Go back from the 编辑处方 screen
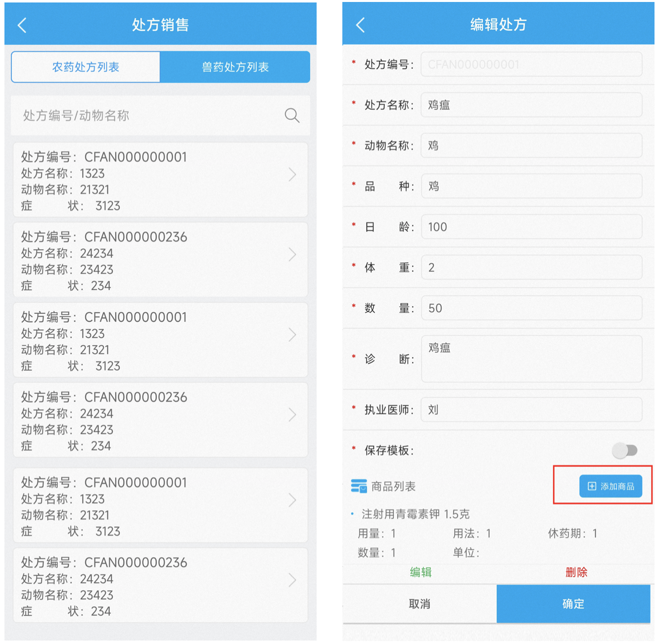 point(360,25)
